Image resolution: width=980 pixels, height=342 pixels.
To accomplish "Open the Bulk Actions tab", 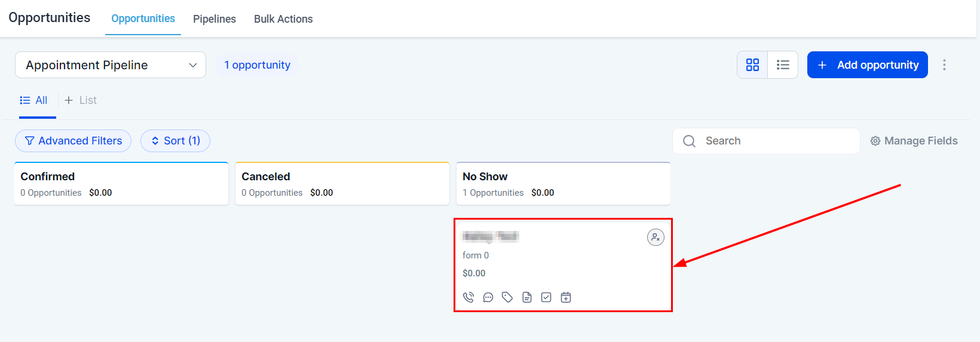I will tap(283, 19).
